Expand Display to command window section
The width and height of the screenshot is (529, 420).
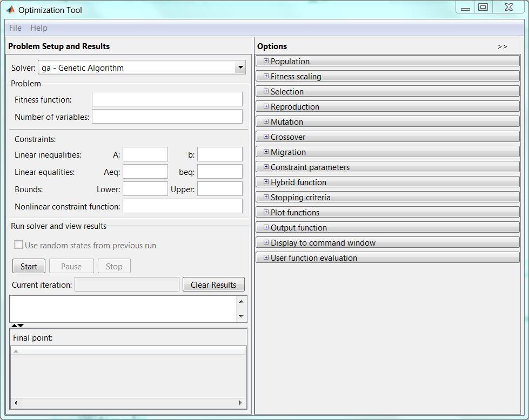266,242
